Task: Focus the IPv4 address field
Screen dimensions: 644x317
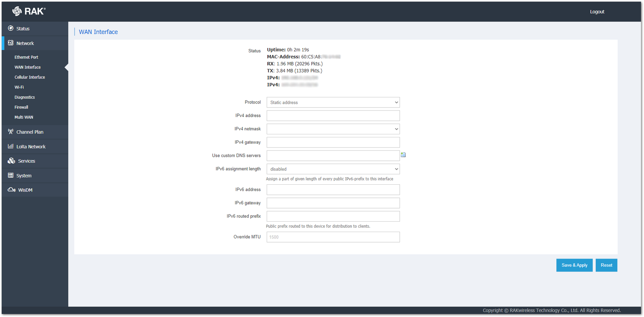Action: coord(333,116)
